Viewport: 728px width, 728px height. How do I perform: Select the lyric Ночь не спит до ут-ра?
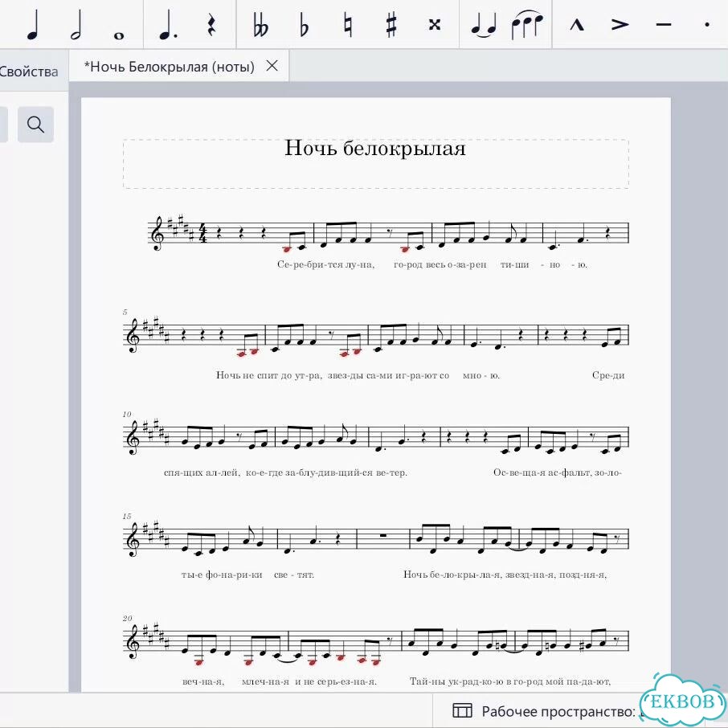[269, 375]
